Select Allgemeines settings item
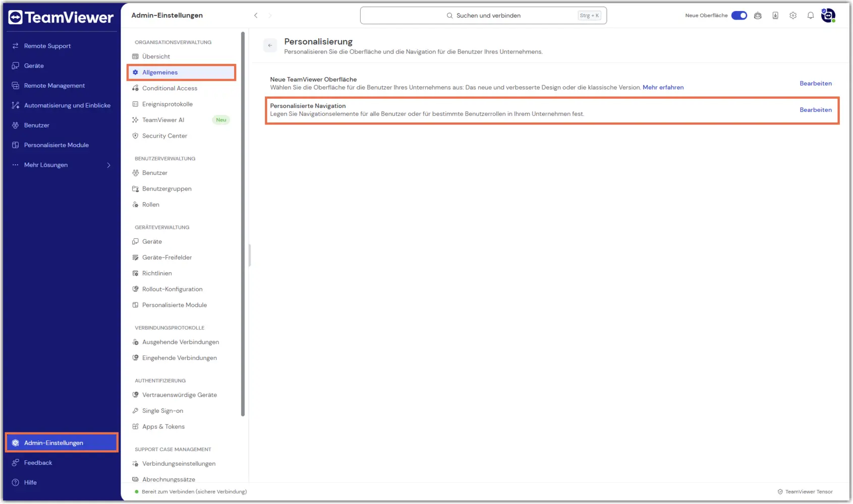The image size is (853, 504). coord(182,72)
